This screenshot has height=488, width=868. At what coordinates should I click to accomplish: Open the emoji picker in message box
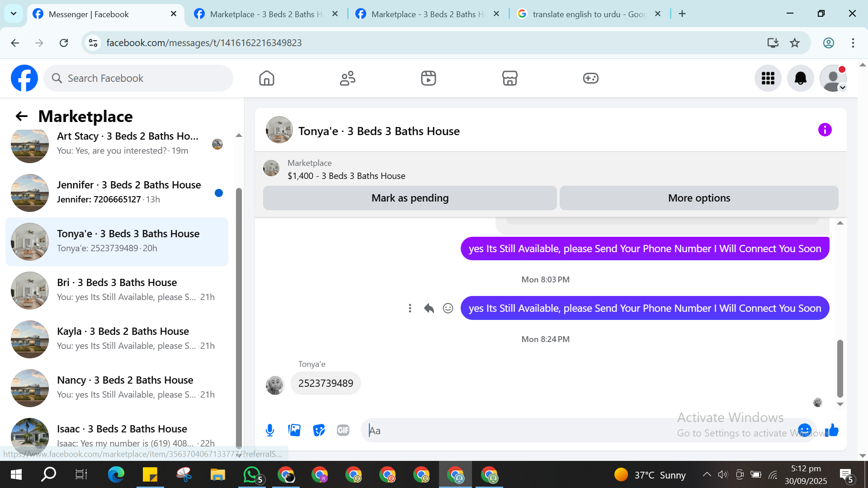[x=805, y=430]
